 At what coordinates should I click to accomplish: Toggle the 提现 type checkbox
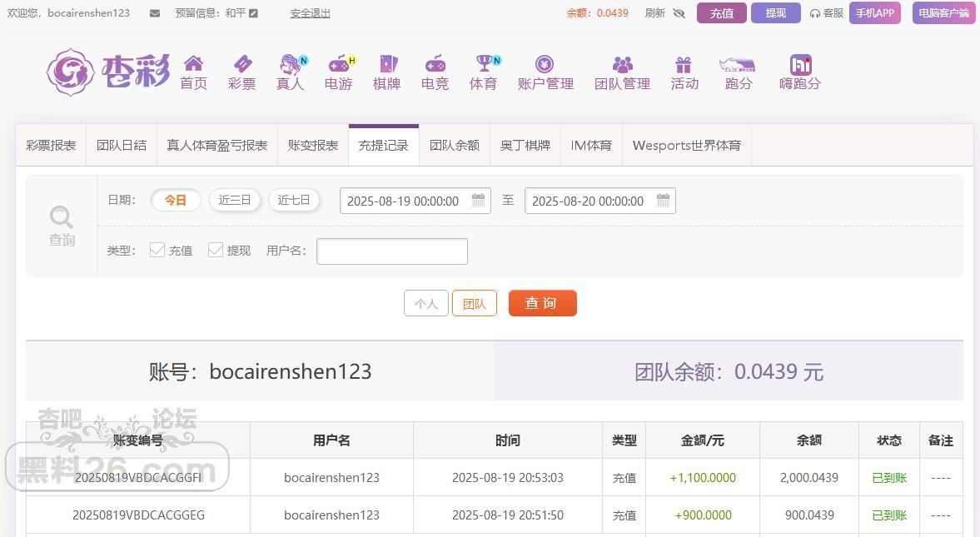coord(216,250)
